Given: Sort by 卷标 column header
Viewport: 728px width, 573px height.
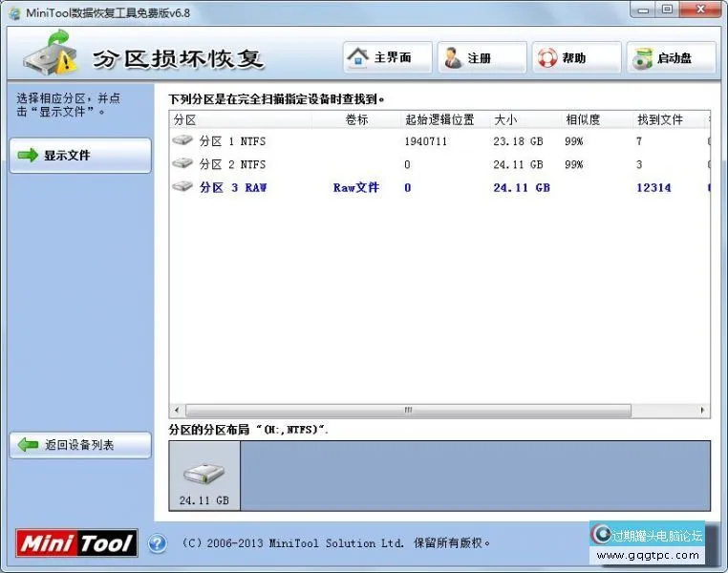Looking at the screenshot, I should [x=356, y=119].
